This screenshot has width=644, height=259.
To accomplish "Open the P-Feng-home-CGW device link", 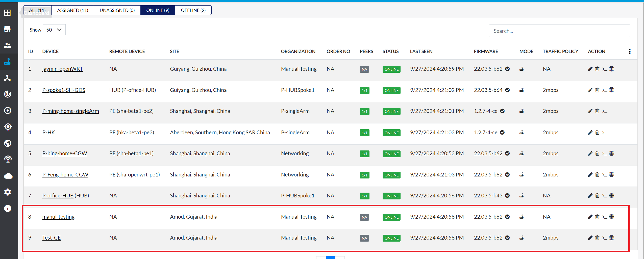I will coord(65,175).
